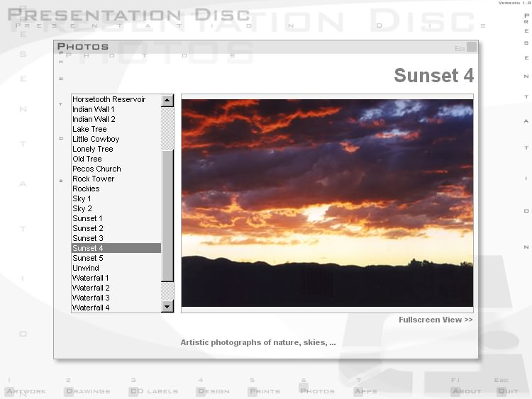
Task: Select Sky 2 in the photo list
Action: point(116,208)
